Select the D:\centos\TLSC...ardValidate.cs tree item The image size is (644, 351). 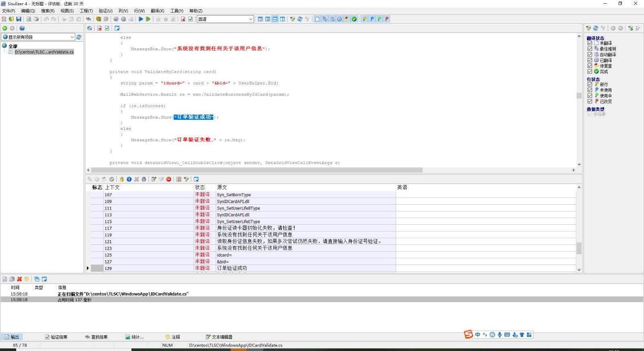(x=44, y=52)
